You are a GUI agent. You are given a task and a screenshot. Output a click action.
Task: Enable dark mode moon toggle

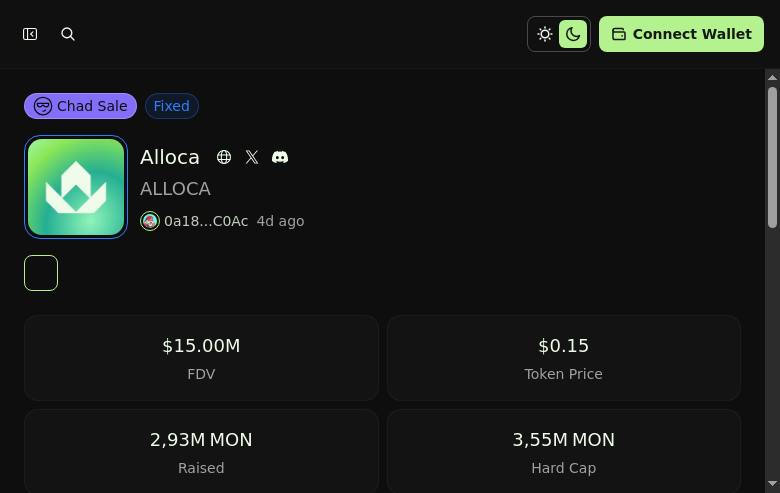pyautogui.click(x=573, y=34)
